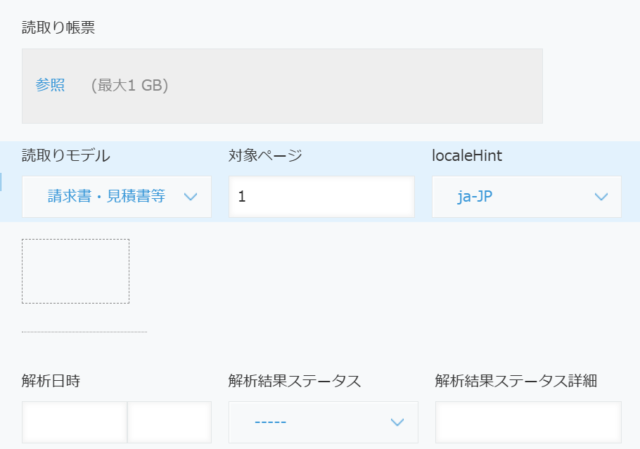
Task: Click the 参照 browse link
Action: coord(50,85)
